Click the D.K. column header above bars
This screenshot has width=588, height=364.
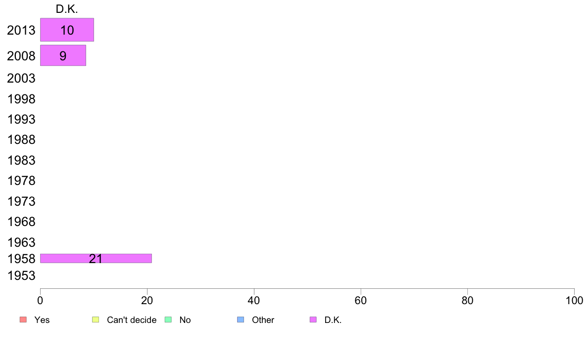[67, 9]
